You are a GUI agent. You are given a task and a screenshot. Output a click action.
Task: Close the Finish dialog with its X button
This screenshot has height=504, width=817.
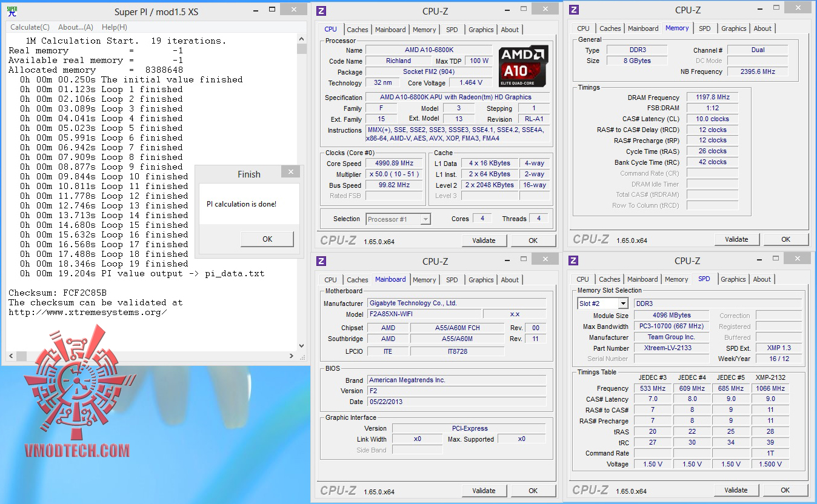coord(291,172)
